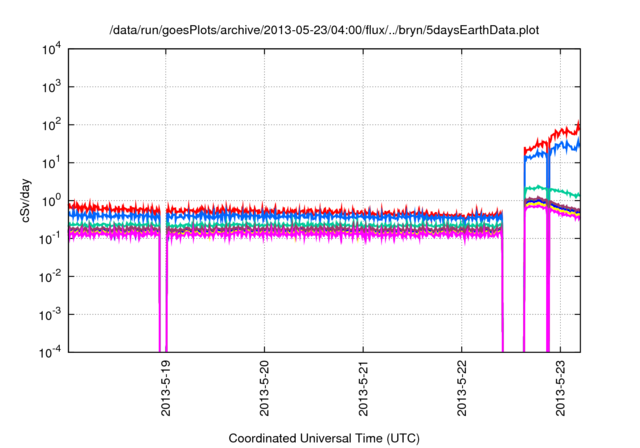
Task: Click the 10^-3 y-axis tick label
Action: click(50, 314)
